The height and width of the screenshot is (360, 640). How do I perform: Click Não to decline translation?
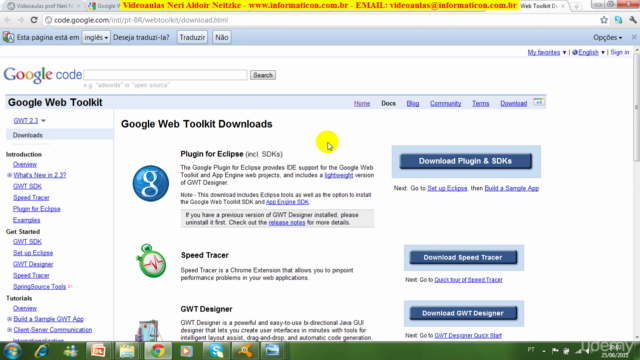point(222,37)
